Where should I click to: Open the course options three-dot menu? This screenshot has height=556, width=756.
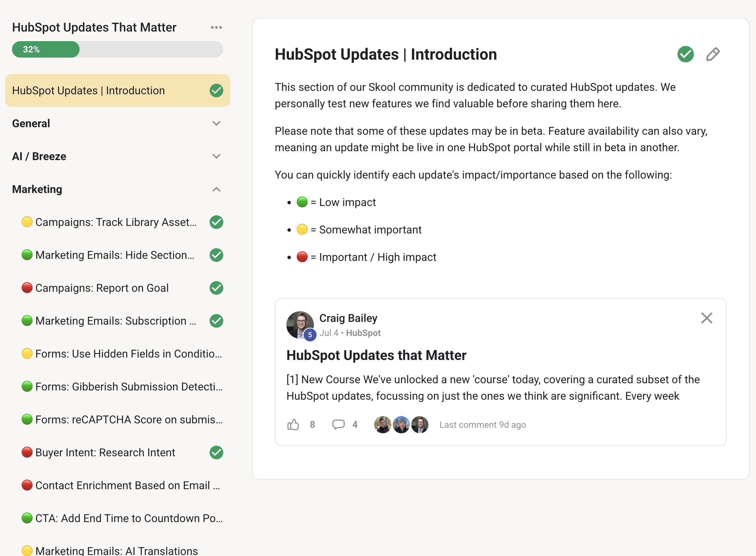click(x=216, y=27)
